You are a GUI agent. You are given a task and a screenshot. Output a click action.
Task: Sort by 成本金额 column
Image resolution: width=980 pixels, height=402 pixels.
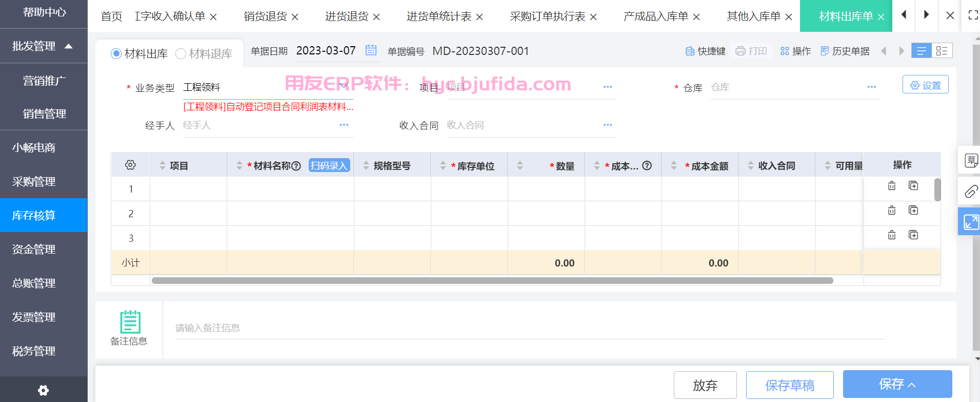[674, 165]
